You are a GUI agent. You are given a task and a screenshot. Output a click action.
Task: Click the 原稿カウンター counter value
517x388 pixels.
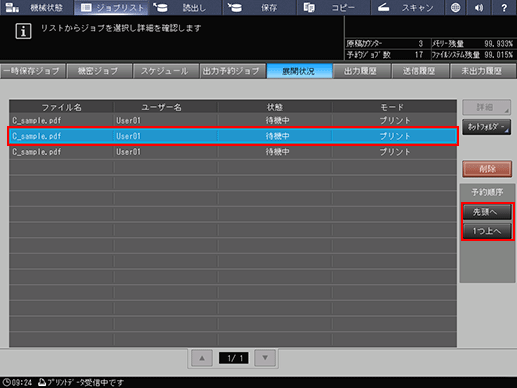tap(421, 44)
